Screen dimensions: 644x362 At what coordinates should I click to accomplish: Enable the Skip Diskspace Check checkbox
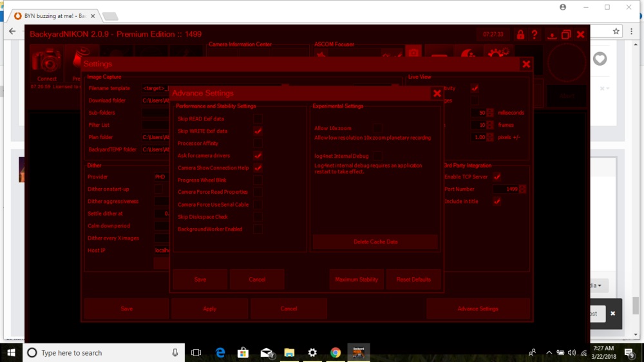pos(258,216)
